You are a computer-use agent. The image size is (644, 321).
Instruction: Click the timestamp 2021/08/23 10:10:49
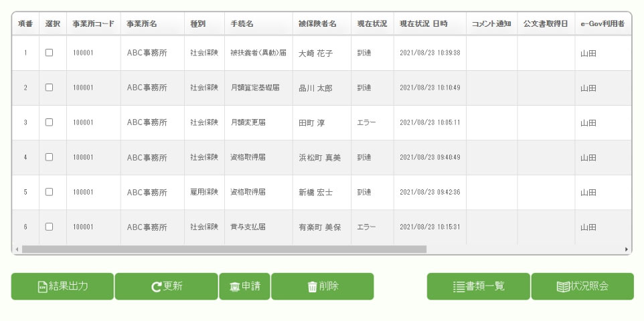[x=430, y=88]
